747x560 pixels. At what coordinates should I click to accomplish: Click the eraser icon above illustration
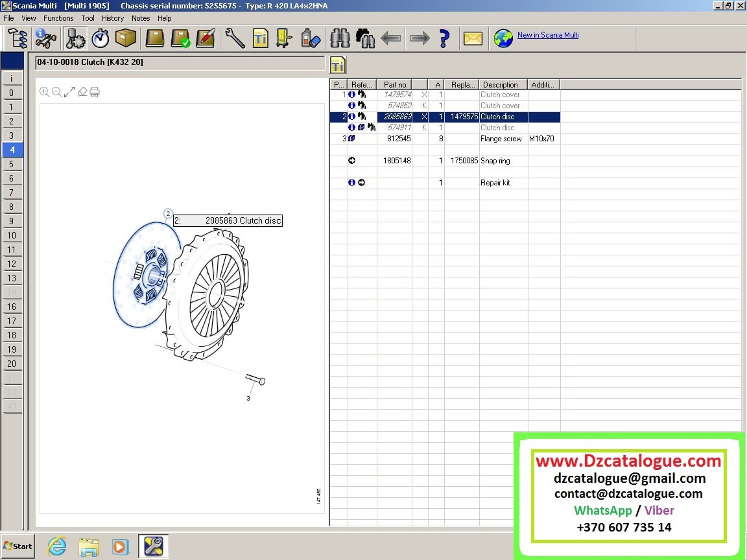82,91
